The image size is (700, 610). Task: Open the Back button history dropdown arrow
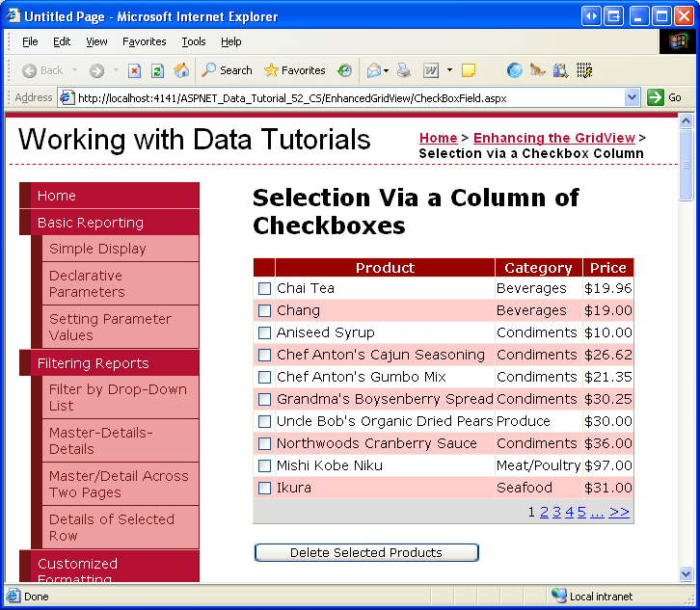[x=75, y=70]
